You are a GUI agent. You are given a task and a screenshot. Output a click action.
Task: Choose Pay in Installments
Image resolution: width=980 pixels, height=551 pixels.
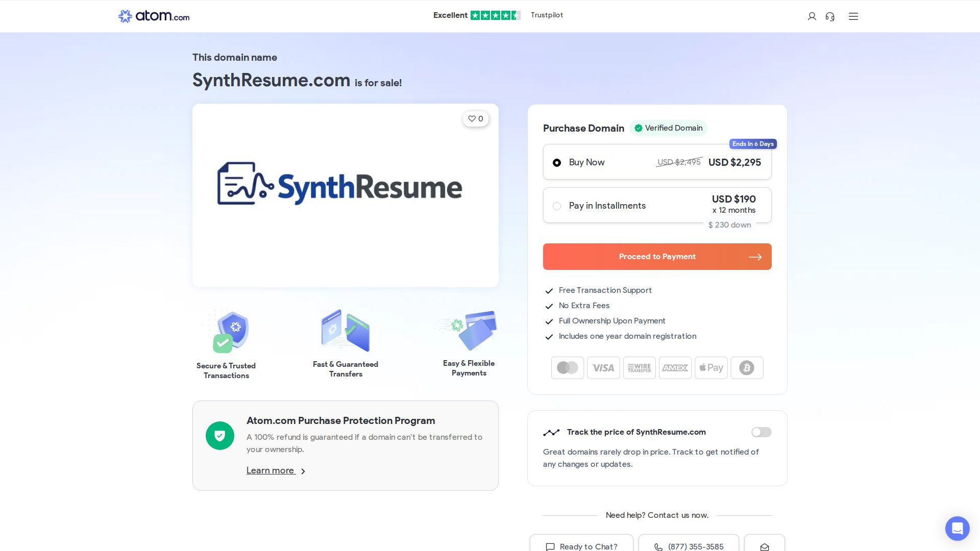pos(557,206)
